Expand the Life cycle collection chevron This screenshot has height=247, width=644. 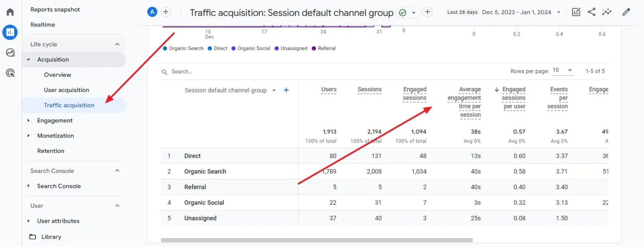coord(117,44)
